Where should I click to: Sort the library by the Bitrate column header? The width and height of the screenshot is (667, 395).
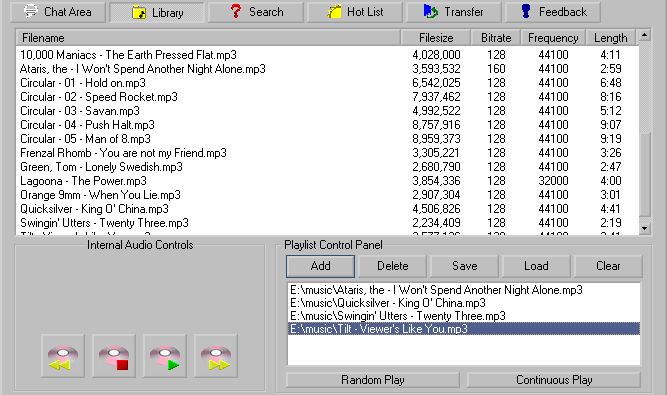(x=496, y=38)
